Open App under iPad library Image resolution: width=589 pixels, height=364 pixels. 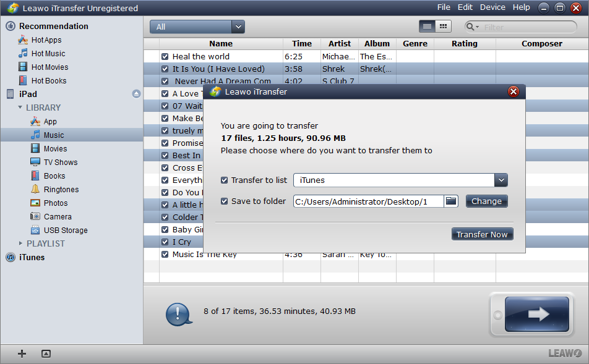click(50, 122)
